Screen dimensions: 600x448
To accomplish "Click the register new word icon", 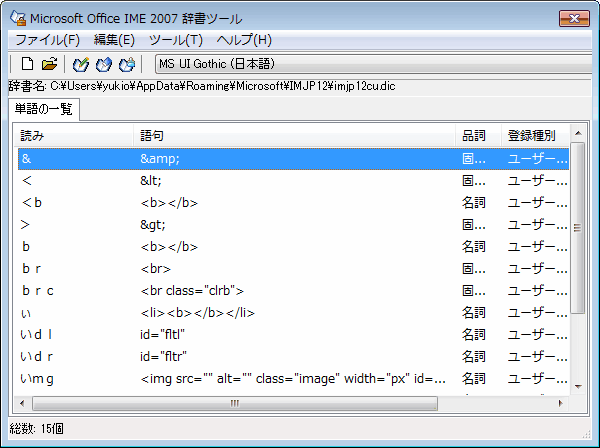I will coord(83,65).
